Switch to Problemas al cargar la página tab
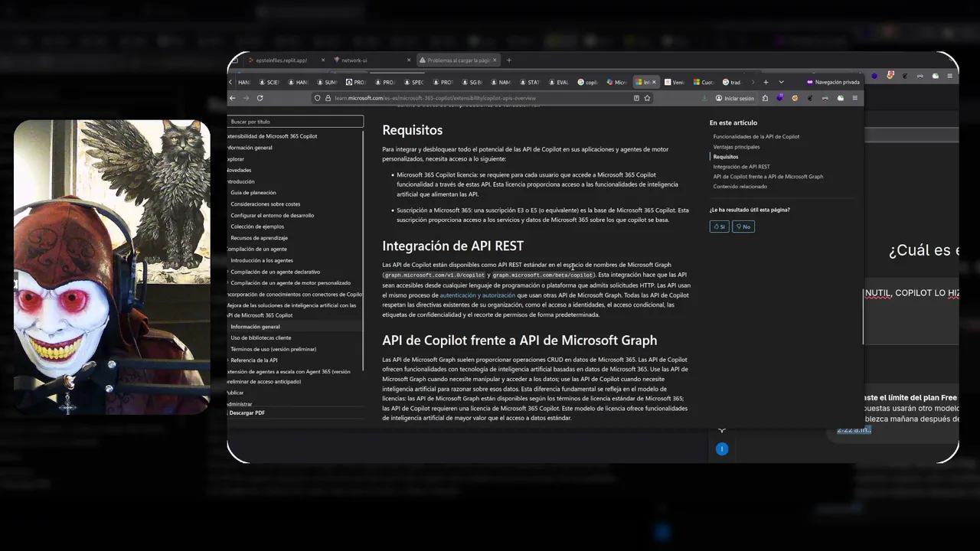Screen dimensions: 980x551 (x=458, y=60)
